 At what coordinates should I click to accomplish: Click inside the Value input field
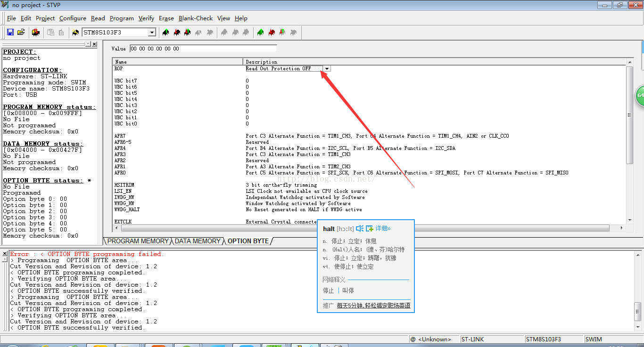click(203, 49)
